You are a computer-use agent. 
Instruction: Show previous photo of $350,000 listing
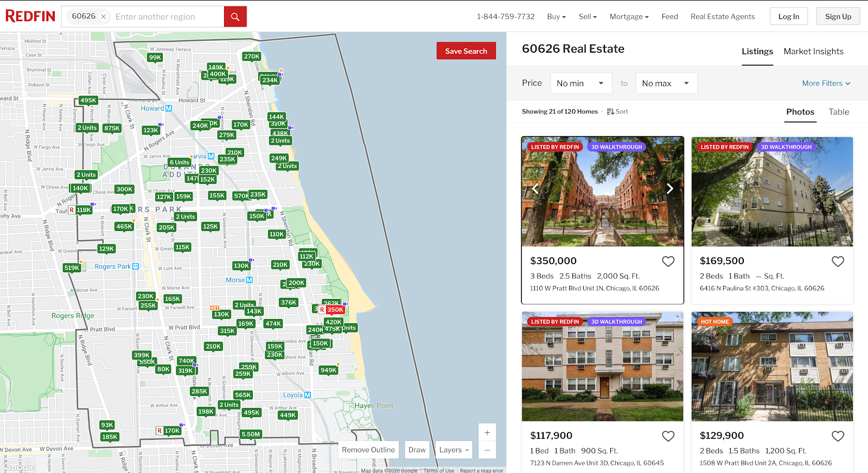[x=535, y=189]
